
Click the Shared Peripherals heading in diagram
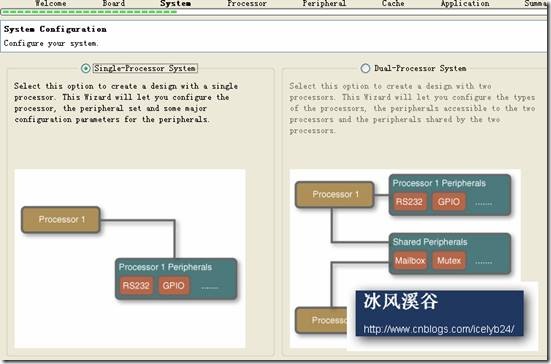click(x=430, y=242)
